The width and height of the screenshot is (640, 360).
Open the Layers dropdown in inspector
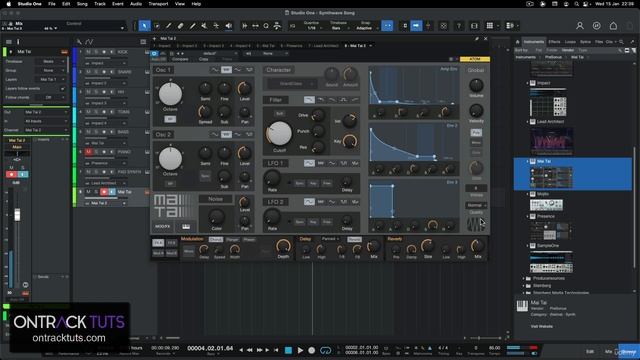click(x=51, y=80)
